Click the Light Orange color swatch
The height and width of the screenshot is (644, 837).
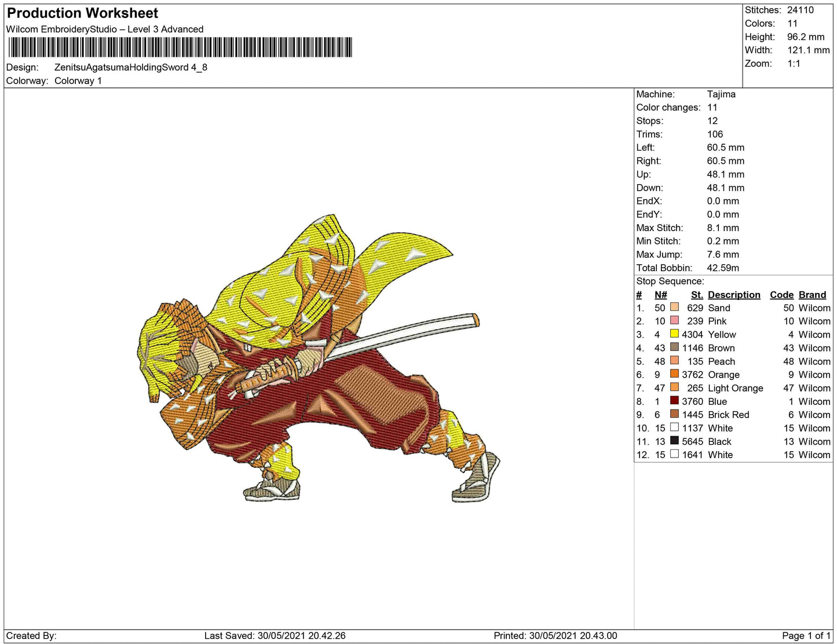[674, 387]
